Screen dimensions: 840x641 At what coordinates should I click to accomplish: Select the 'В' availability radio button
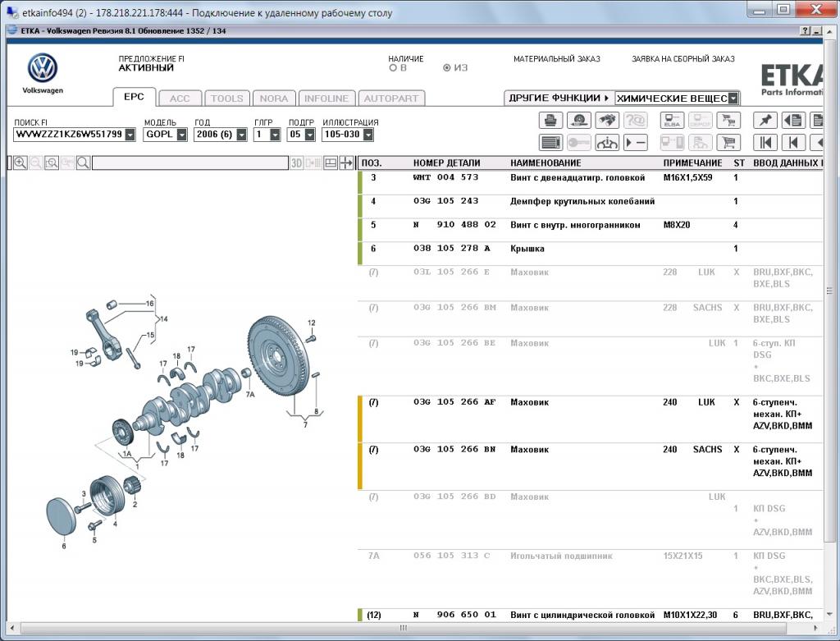click(393, 68)
